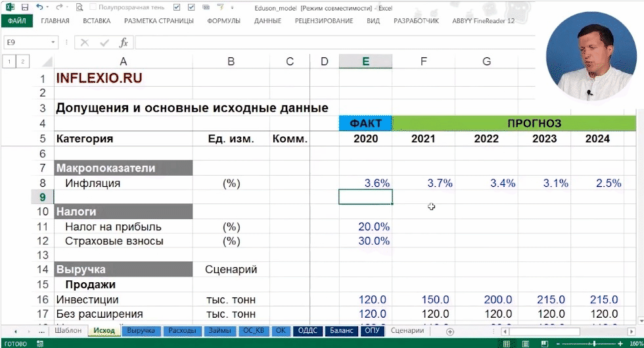Undo the last action with the arrow icon

click(39, 7)
